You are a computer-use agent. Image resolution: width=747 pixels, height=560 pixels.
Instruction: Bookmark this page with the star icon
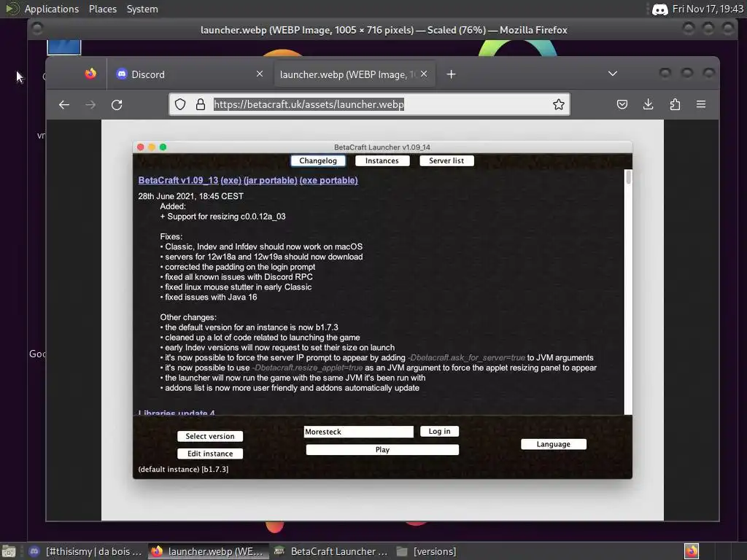(x=559, y=104)
